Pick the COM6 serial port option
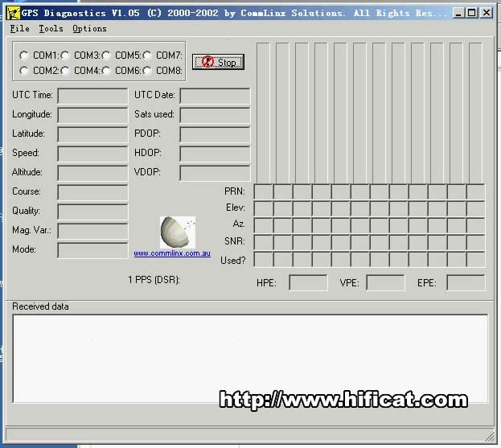Screen dimensions: 501x448 106,71
